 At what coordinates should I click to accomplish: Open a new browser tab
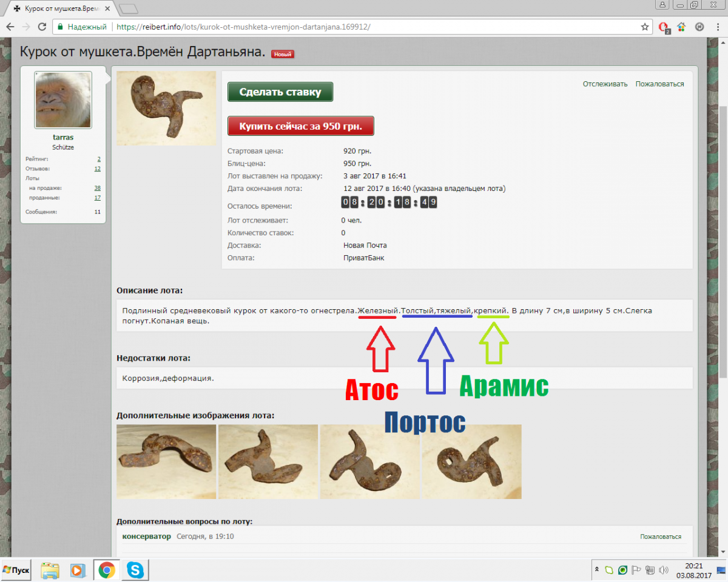pos(129,8)
